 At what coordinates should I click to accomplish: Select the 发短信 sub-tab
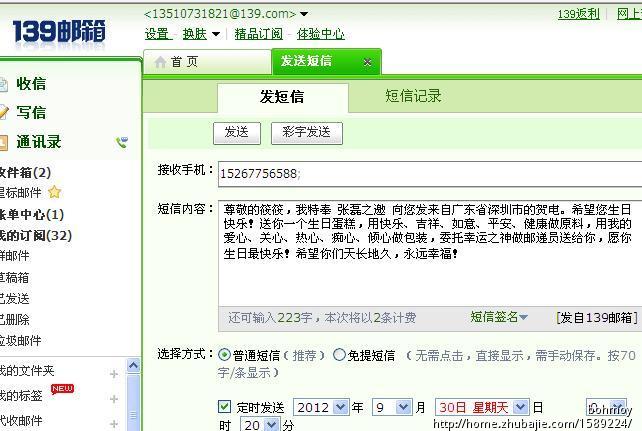(x=283, y=97)
